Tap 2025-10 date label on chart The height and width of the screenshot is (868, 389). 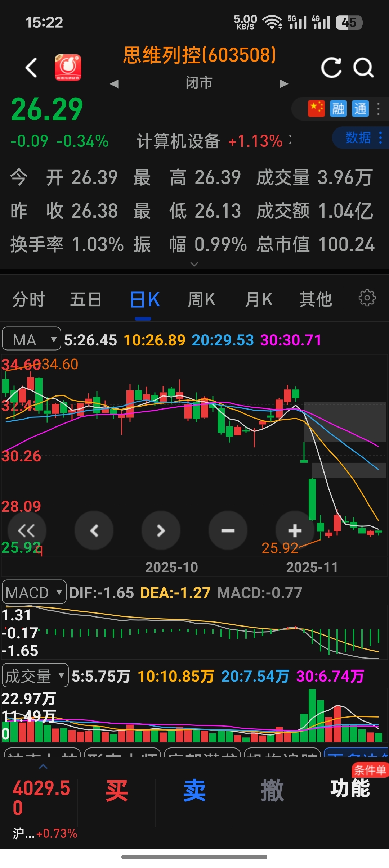pos(171,568)
